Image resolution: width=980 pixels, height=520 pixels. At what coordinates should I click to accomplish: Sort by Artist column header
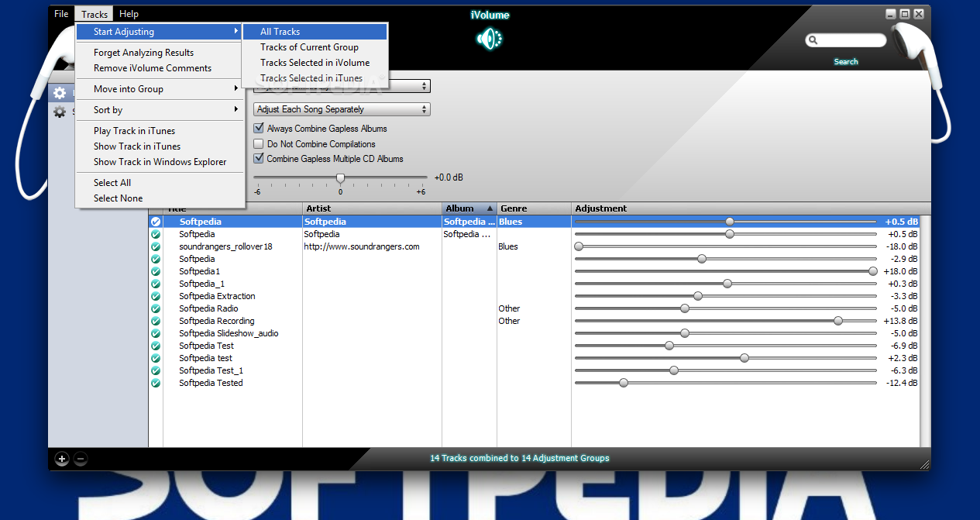tap(372, 208)
